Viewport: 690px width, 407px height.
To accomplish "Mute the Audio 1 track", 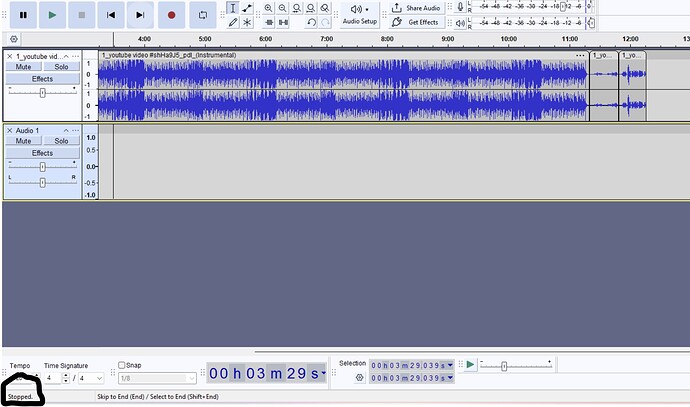I will tap(23, 141).
